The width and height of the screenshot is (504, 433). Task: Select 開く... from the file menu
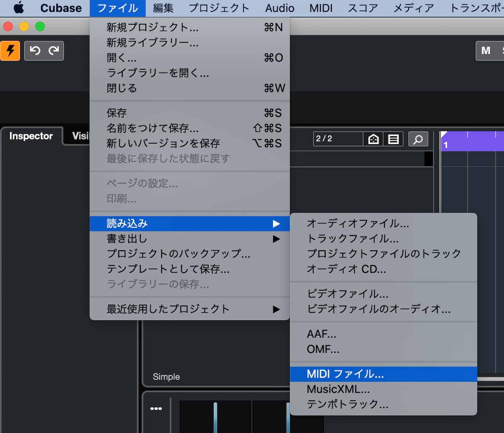189,58
